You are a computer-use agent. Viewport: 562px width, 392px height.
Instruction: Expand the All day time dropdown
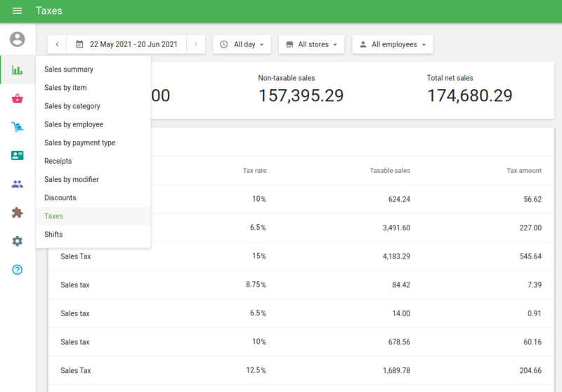[242, 44]
